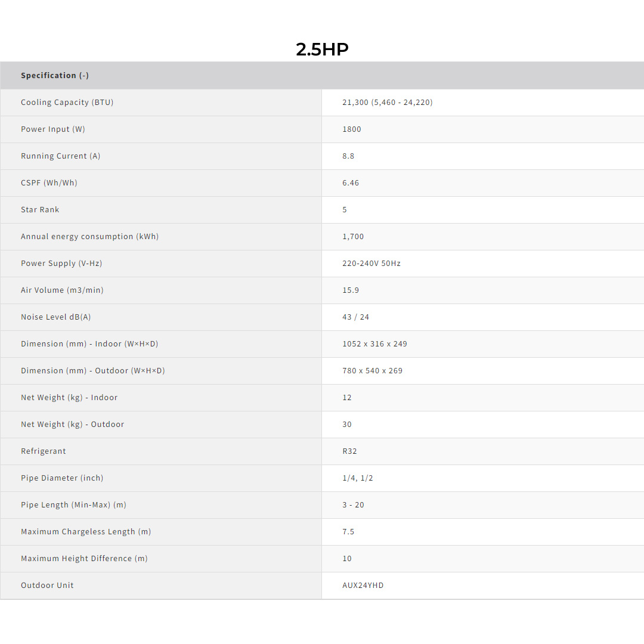Click the Star Rank row label
The width and height of the screenshot is (644, 644).
coord(40,210)
